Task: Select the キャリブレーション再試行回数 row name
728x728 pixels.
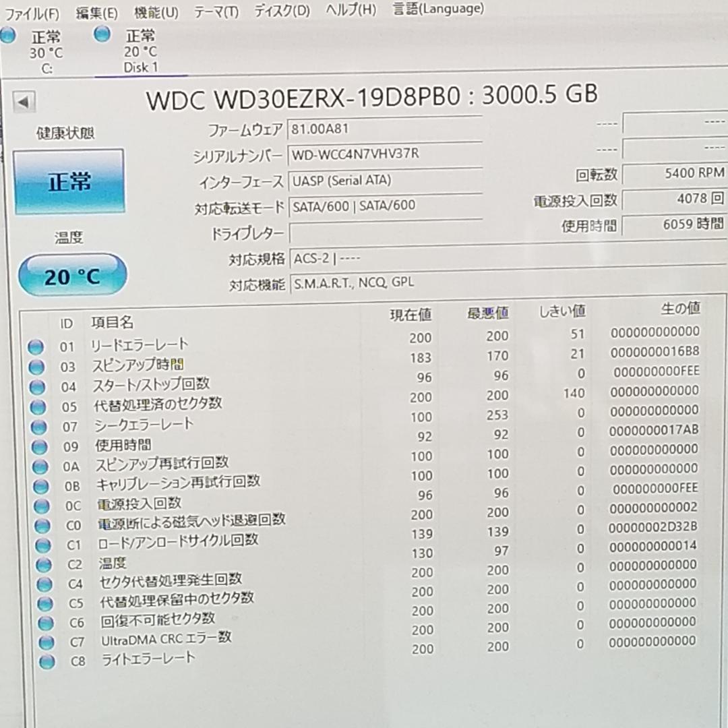Action: pos(178,483)
